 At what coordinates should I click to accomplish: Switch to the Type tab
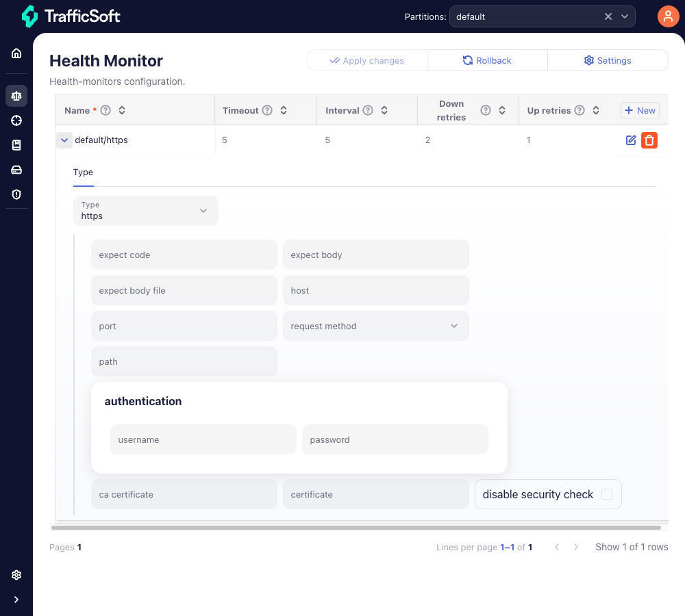[83, 172]
